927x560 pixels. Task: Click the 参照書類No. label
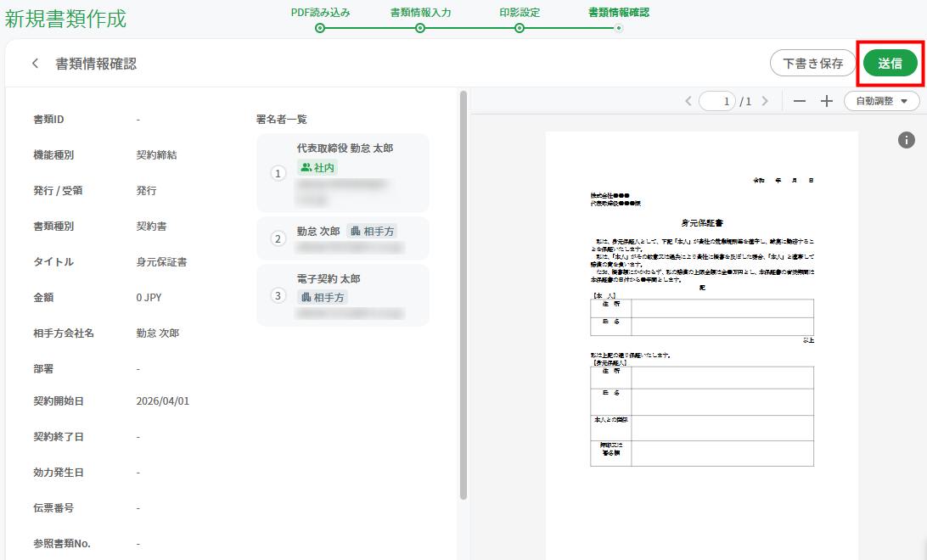(x=62, y=544)
